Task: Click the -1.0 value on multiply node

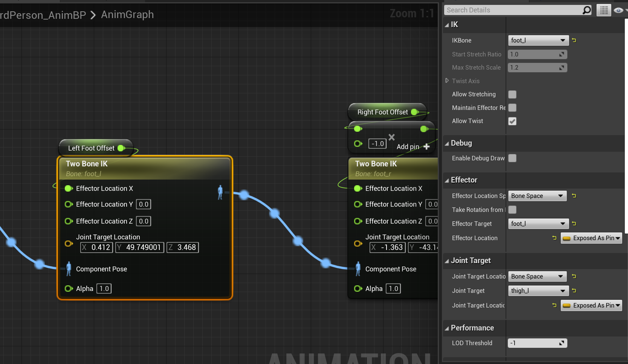Action: [377, 143]
